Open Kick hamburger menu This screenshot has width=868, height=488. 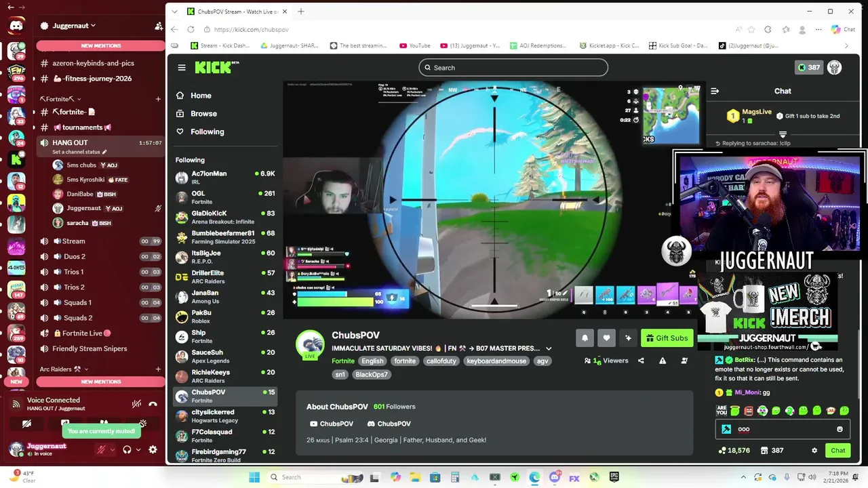coord(182,67)
